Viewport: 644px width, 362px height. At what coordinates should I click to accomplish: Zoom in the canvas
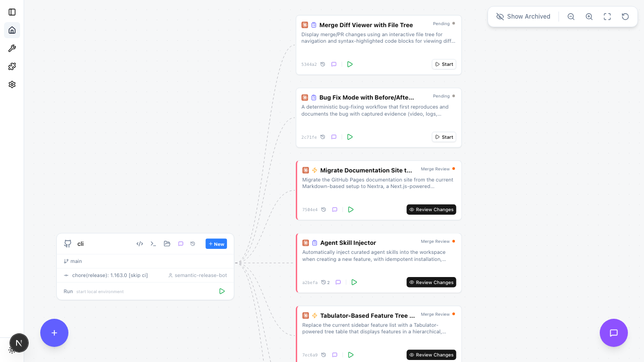coord(589,17)
